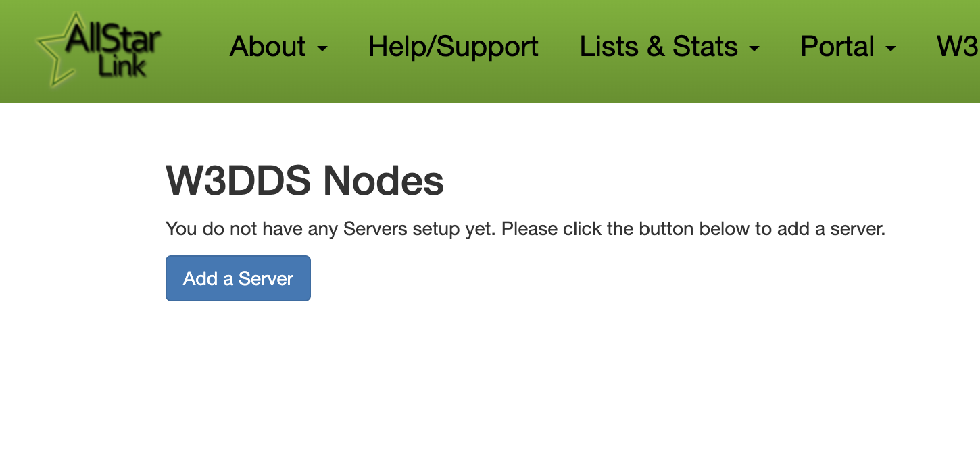The width and height of the screenshot is (980, 473).
Task: Click the AllStar Link logo
Action: click(x=99, y=49)
